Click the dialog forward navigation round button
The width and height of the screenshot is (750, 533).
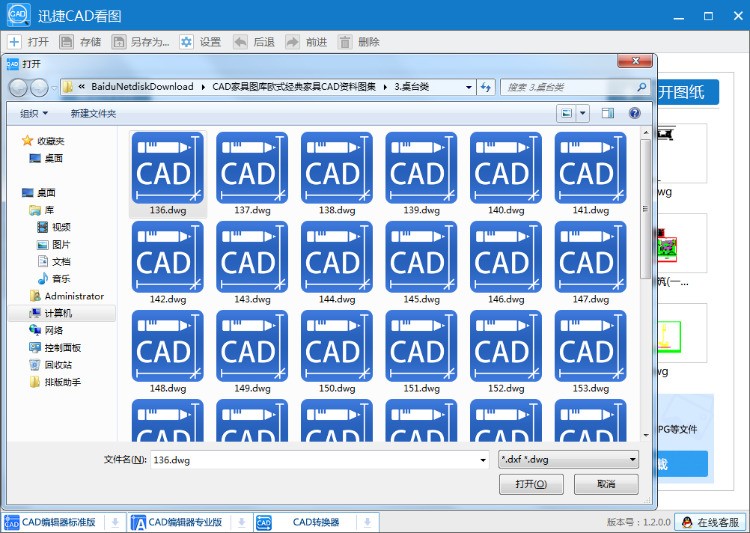[x=39, y=88]
